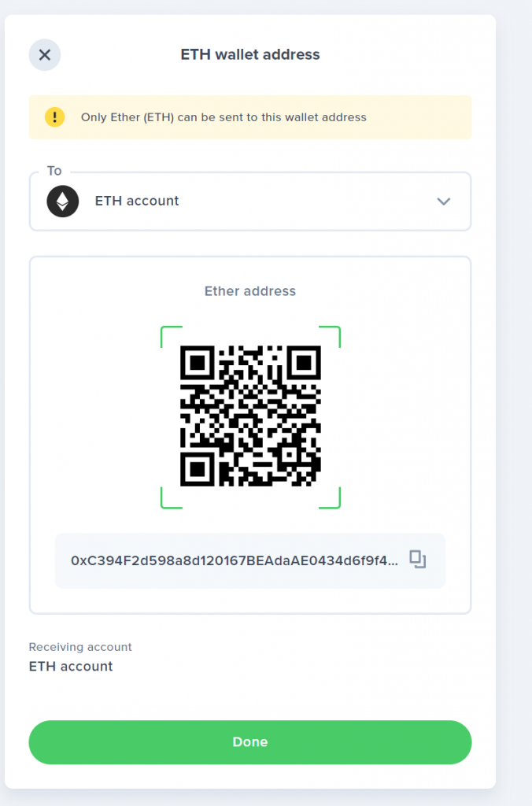The height and width of the screenshot is (806, 532).
Task: Click the ETH account text under Receiving account
Action: 71,666
